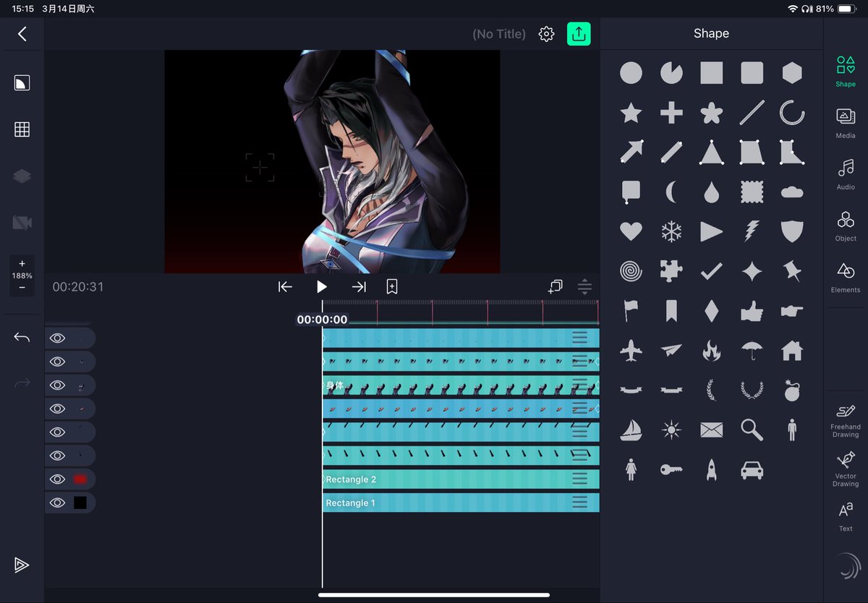Toggle visibility of the 身体 layer
Viewport: 868px width, 603px height.
click(x=57, y=385)
